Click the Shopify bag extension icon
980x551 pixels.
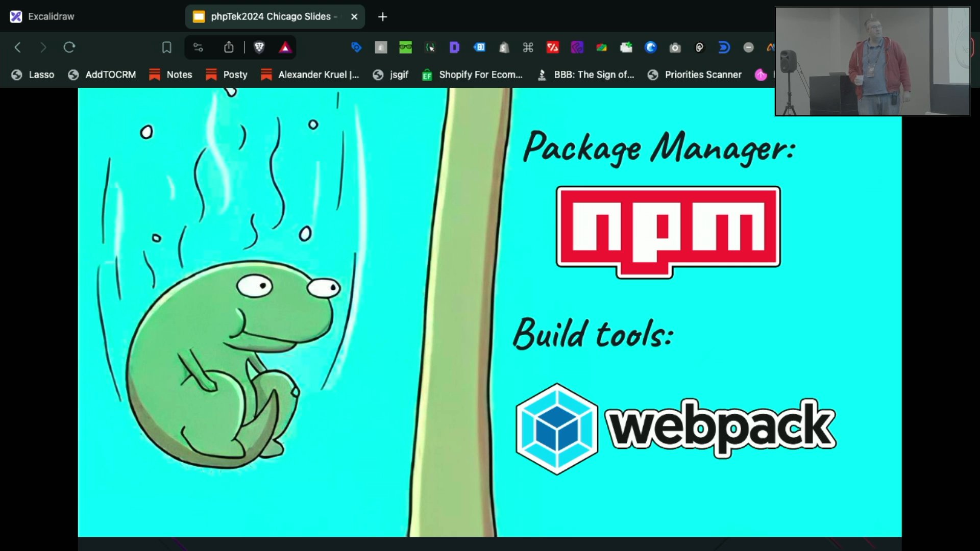[x=504, y=47]
